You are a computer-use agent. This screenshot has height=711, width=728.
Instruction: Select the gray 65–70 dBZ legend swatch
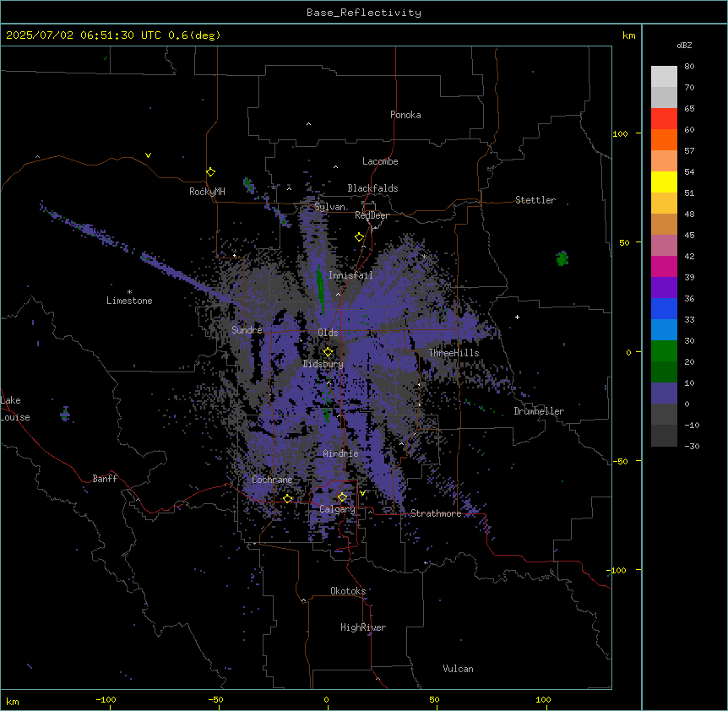click(664, 97)
